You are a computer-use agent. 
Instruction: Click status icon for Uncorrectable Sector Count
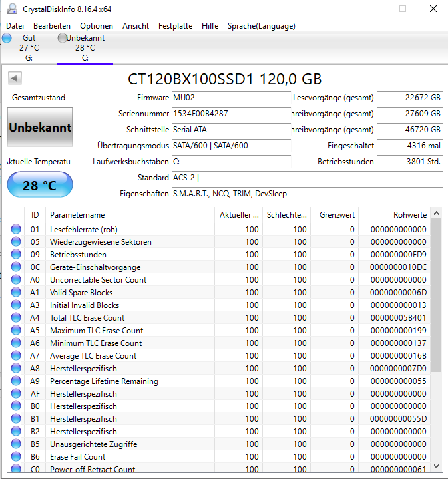[x=16, y=279]
